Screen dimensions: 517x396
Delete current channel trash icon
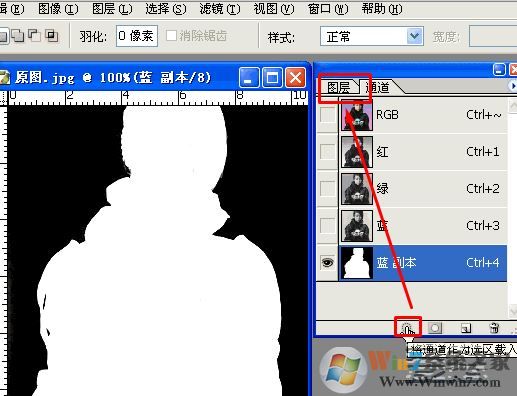[494, 328]
